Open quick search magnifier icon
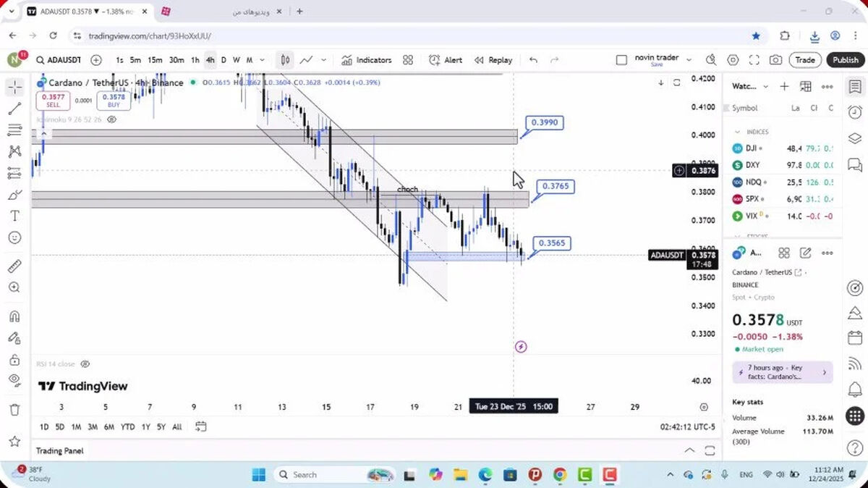Viewport: 868px width, 488px height. click(x=711, y=60)
